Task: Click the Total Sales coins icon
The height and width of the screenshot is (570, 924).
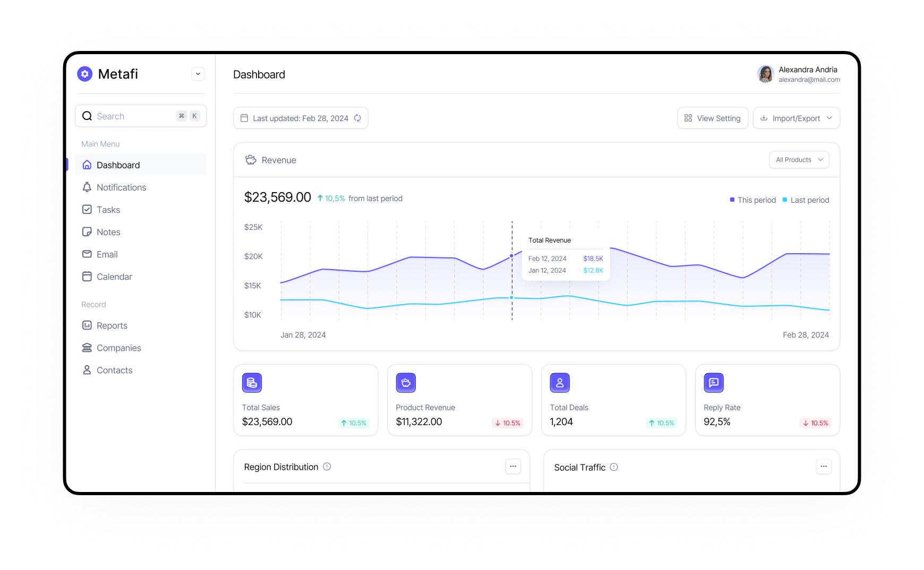Action: coord(252,383)
